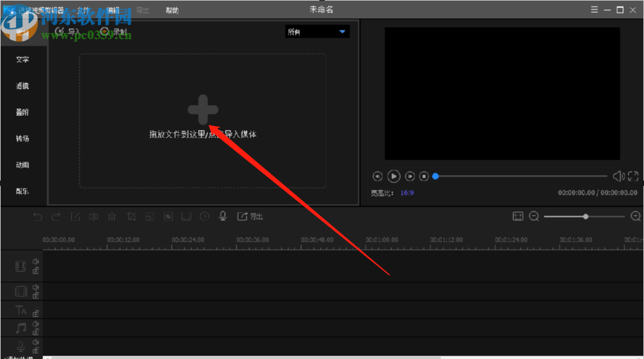Click the next frame playback button
The image size is (644, 359).
pos(410,176)
